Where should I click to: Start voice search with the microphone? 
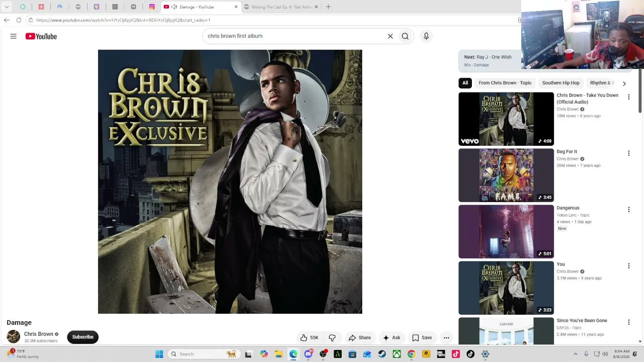[x=426, y=36]
